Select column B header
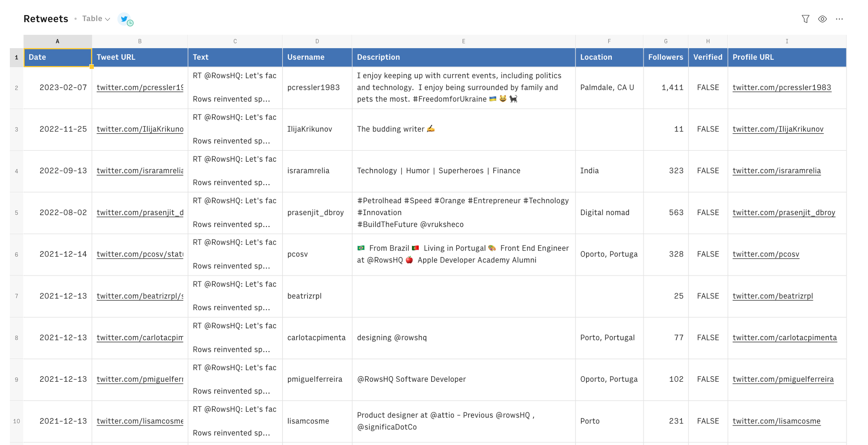Image resolution: width=868 pixels, height=445 pixels. pyautogui.click(x=140, y=41)
